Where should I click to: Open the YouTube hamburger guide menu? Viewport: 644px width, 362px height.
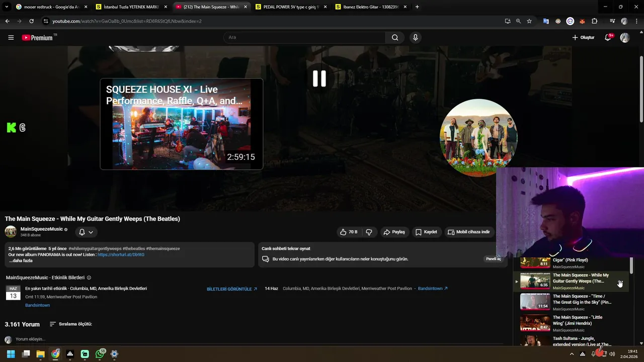[x=11, y=38]
